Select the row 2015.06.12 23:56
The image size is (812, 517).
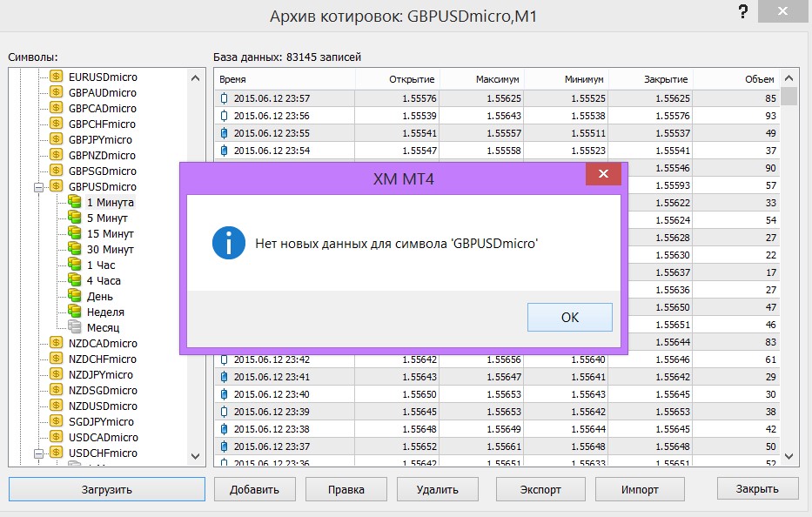click(497, 116)
